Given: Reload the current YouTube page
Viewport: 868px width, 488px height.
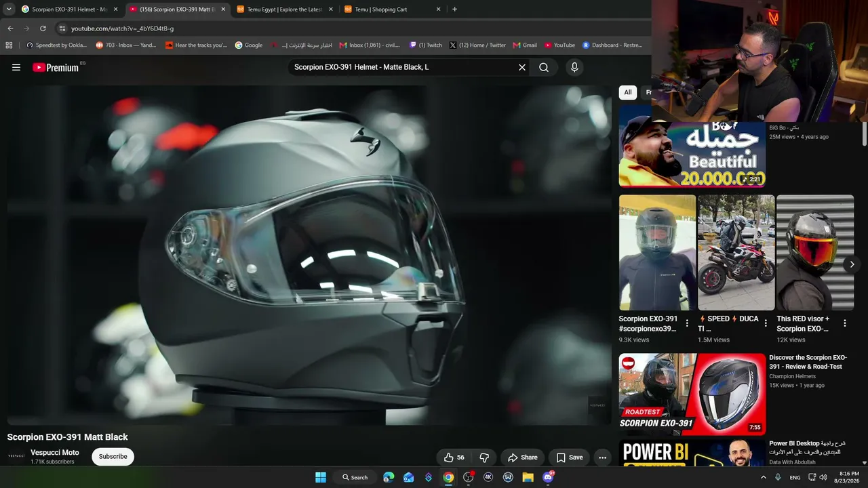Looking at the screenshot, I should (x=43, y=28).
